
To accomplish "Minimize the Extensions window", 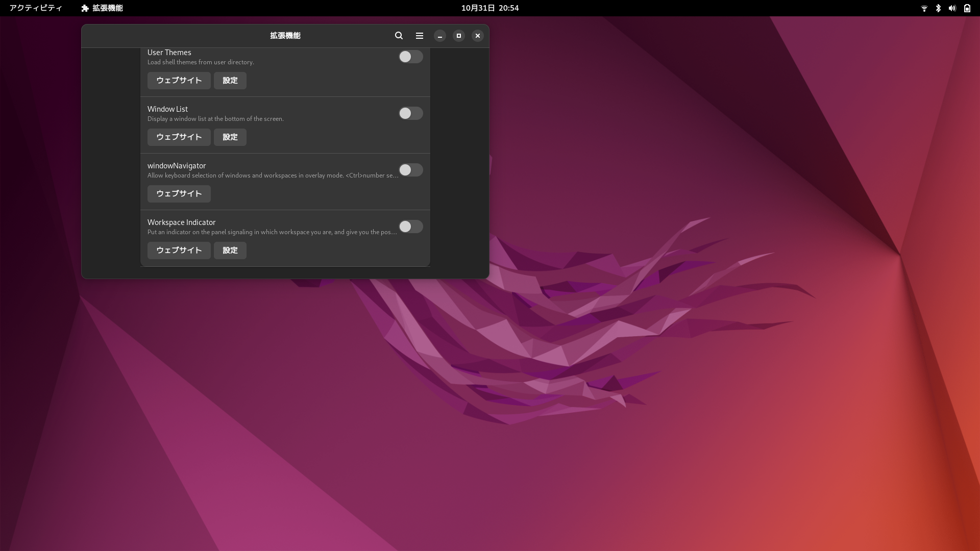I will click(x=439, y=36).
